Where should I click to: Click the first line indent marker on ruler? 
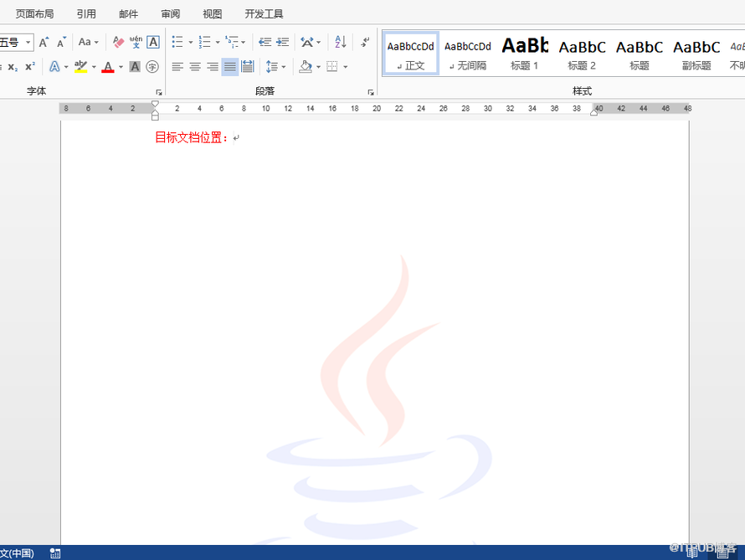click(x=155, y=104)
